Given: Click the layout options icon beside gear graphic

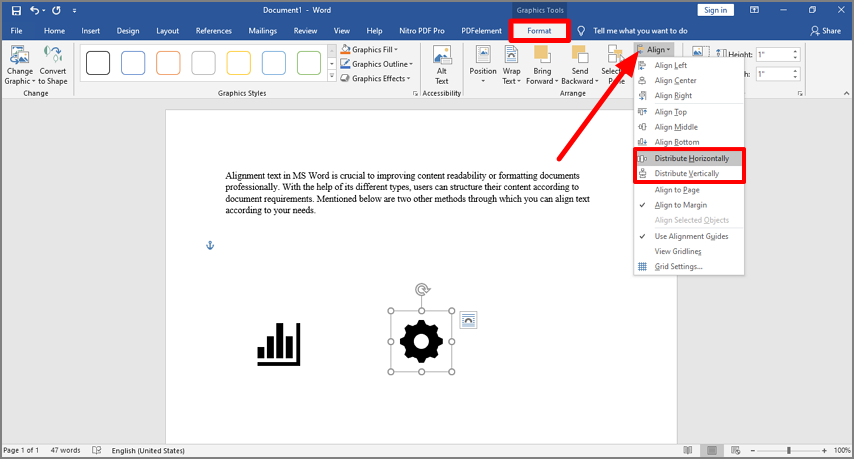Looking at the screenshot, I should 468,320.
